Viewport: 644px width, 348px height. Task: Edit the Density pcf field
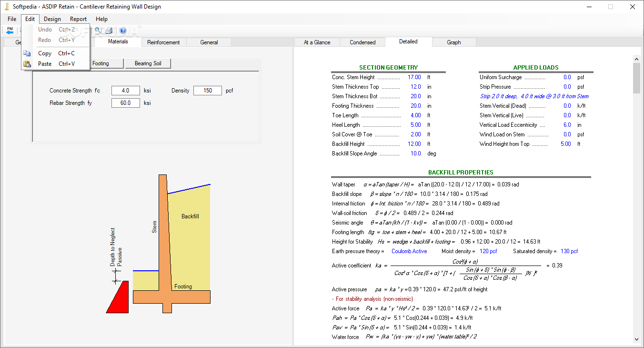208,91
